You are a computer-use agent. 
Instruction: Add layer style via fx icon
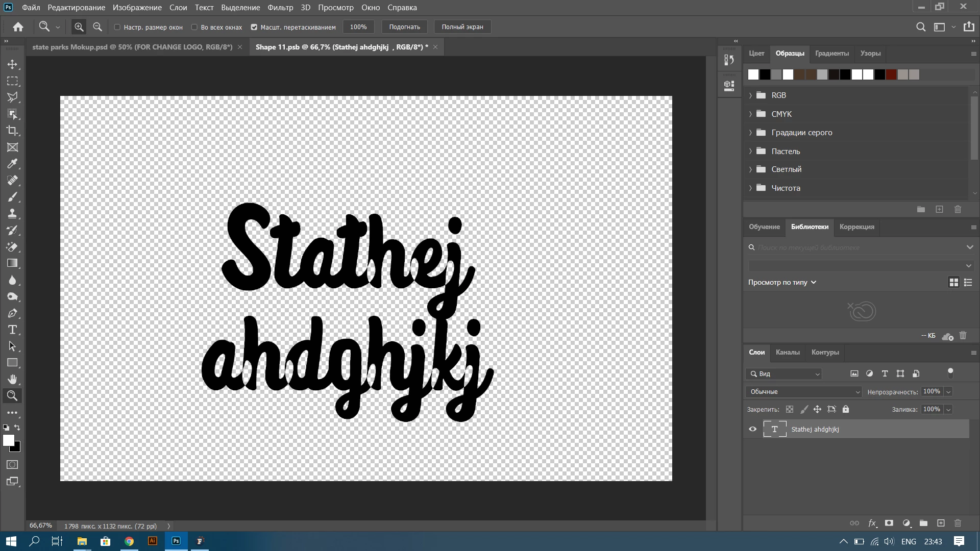(872, 523)
